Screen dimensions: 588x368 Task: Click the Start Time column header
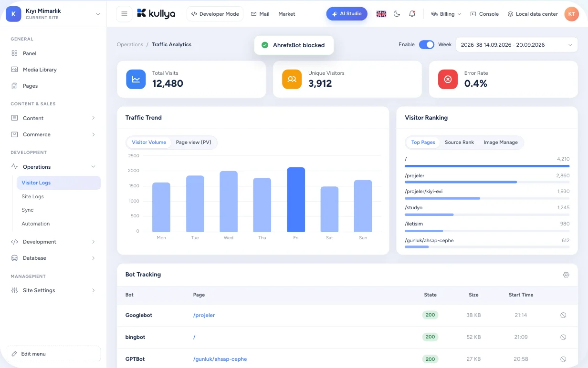coord(521,295)
